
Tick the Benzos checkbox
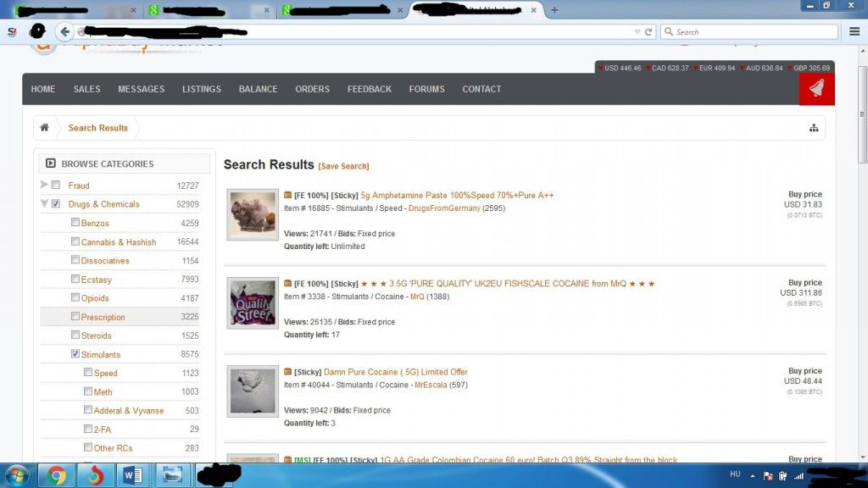(75, 223)
